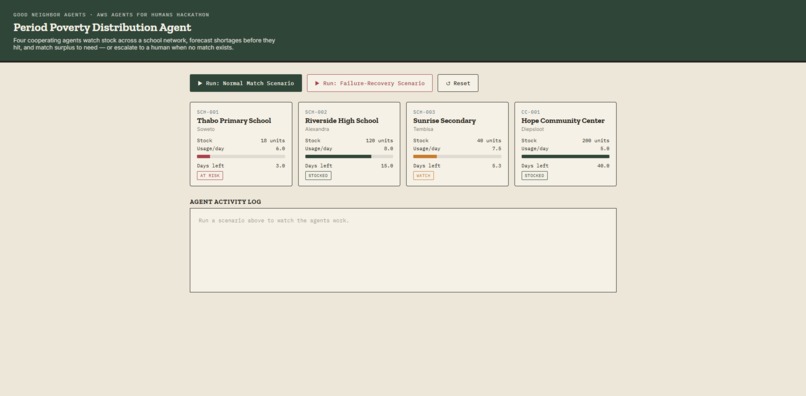Click the Alexandra location label
The height and width of the screenshot is (396, 806).
(x=317, y=130)
